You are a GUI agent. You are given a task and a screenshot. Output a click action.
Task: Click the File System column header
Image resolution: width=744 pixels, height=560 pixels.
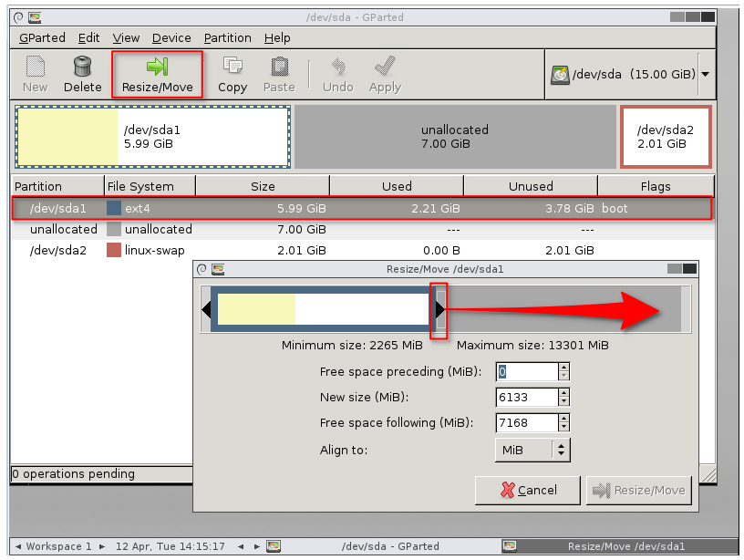(x=150, y=186)
